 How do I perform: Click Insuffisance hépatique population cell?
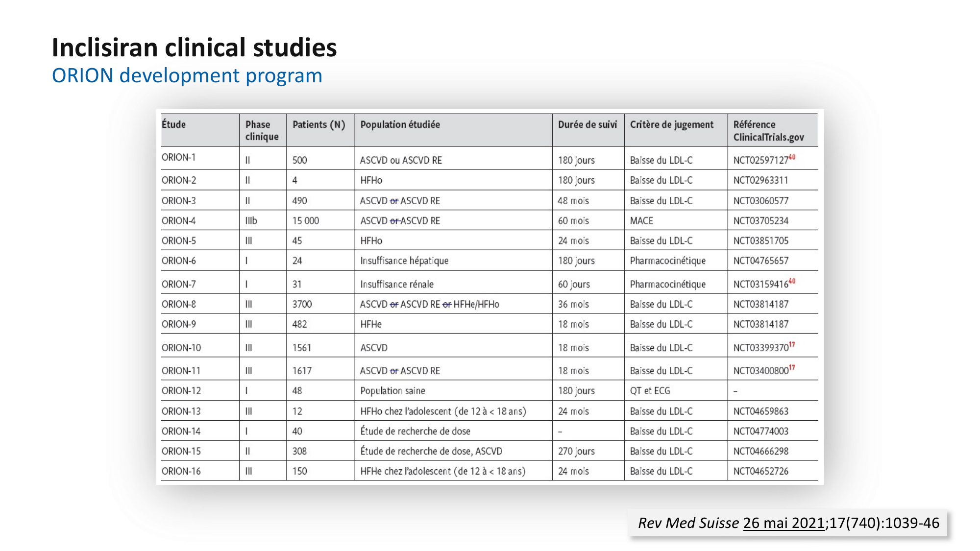(404, 261)
